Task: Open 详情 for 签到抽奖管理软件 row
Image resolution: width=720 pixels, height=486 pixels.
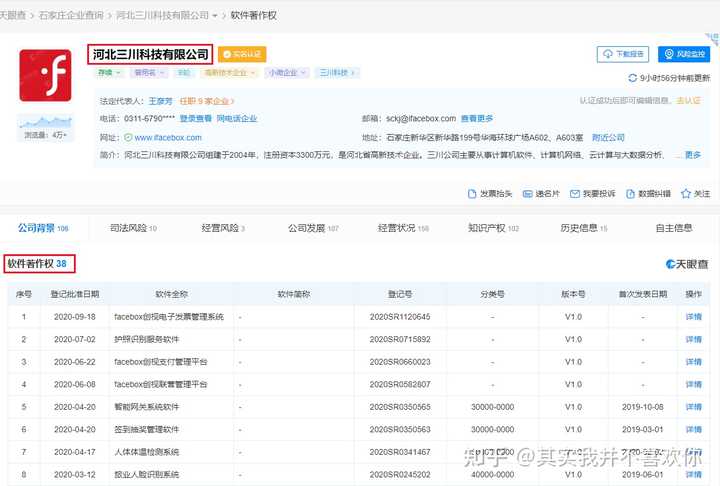Action: coord(693,429)
